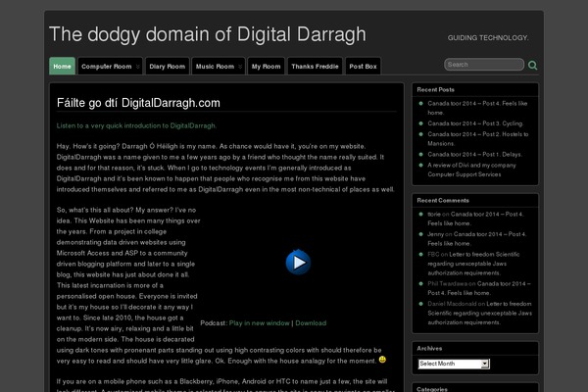Click commenter name Daniel Macdonald
The image size is (588, 392).
point(452,304)
